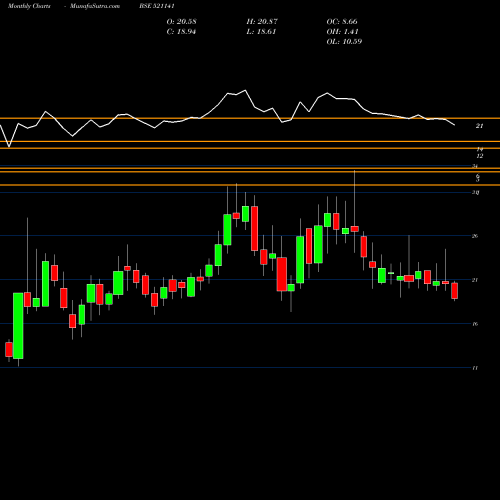Click the price axis label '11'
This screenshot has height=500, width=500.
[x=475, y=368]
